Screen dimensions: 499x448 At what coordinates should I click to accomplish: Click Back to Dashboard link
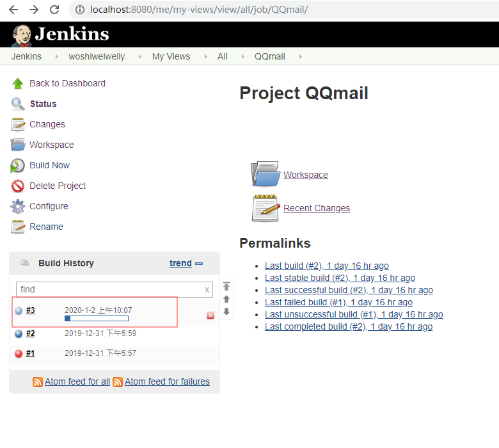coord(67,83)
